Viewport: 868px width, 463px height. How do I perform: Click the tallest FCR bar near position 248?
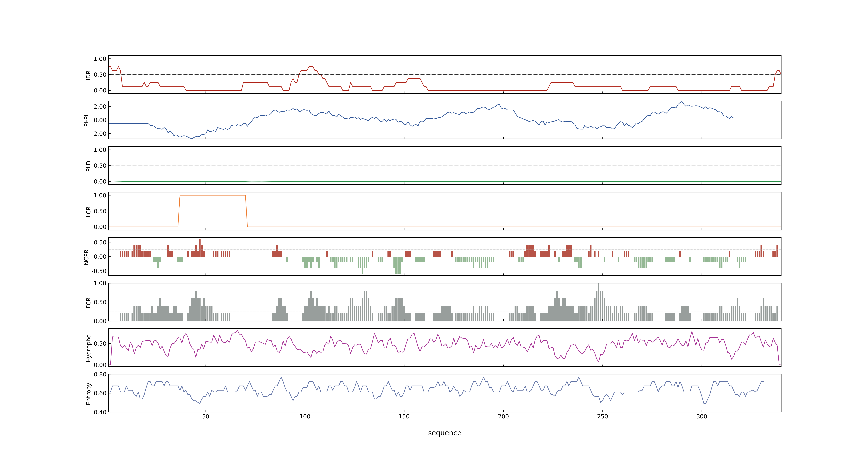tap(598, 302)
